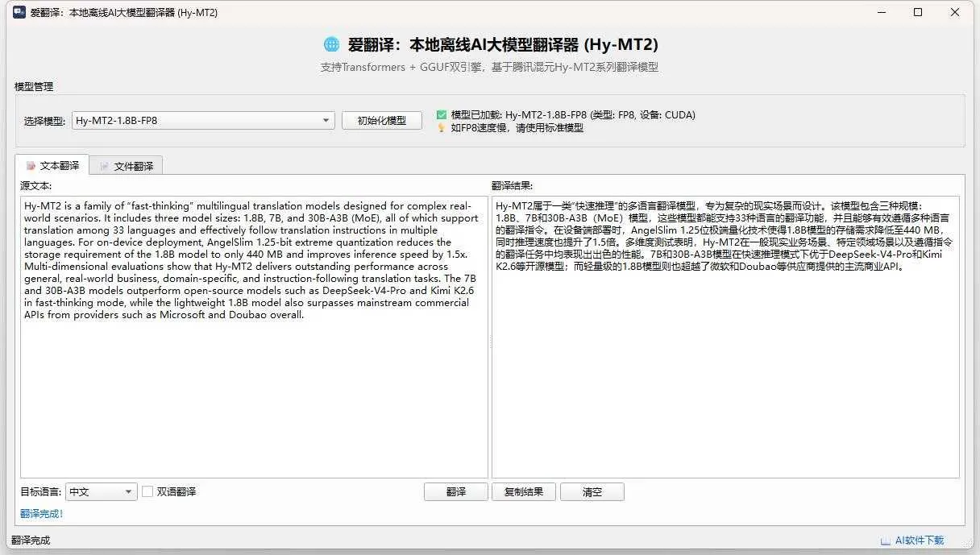Click the 如FP8速度慢 tip text
The width and height of the screenshot is (980, 555).
click(x=517, y=127)
